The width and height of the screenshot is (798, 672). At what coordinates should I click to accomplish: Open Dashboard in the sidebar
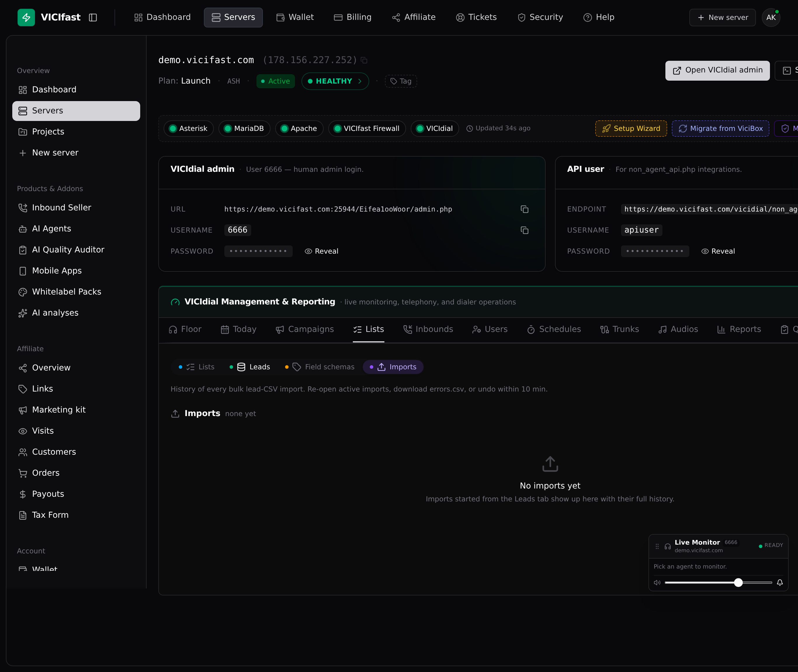click(x=76, y=90)
